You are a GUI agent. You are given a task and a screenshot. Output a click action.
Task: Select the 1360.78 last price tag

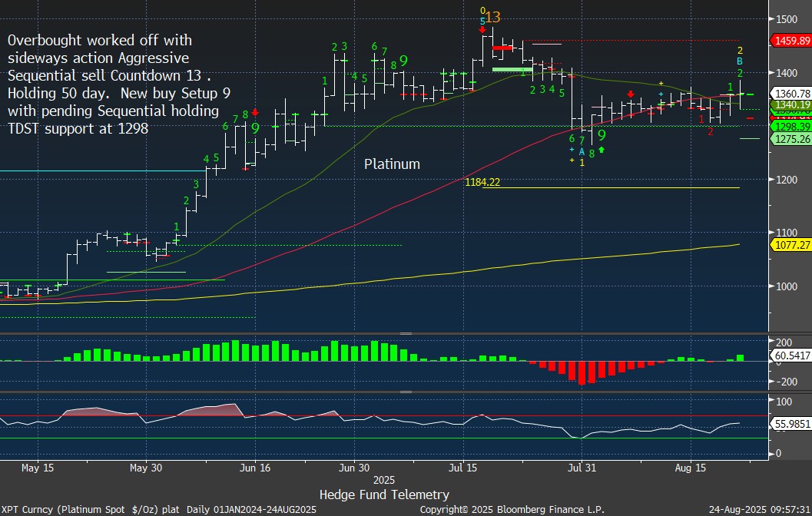(790, 94)
